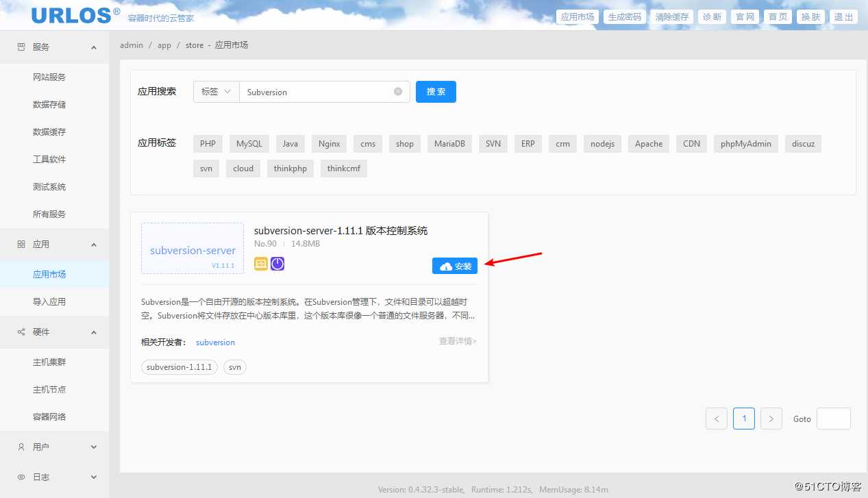Filter by nodejs tag

coord(603,144)
